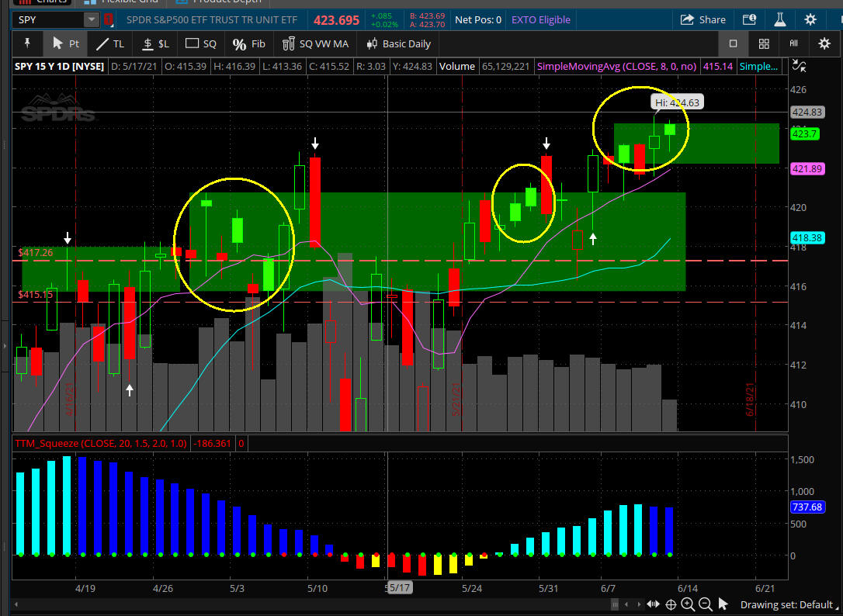Switch to the four-chart grid layout

tap(764, 44)
